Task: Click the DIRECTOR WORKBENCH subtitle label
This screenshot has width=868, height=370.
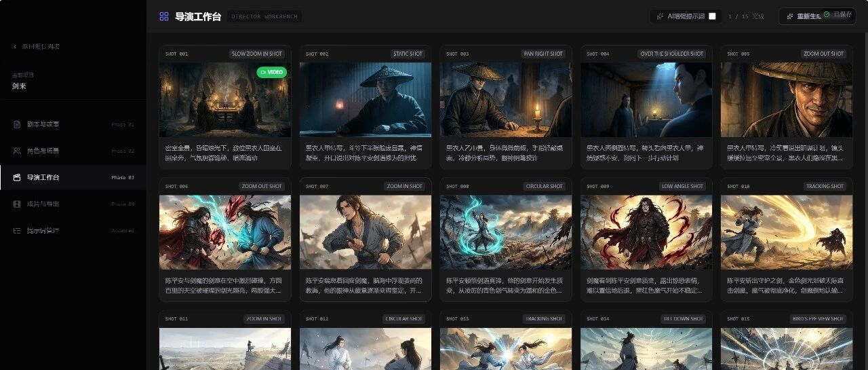Action: (x=264, y=16)
